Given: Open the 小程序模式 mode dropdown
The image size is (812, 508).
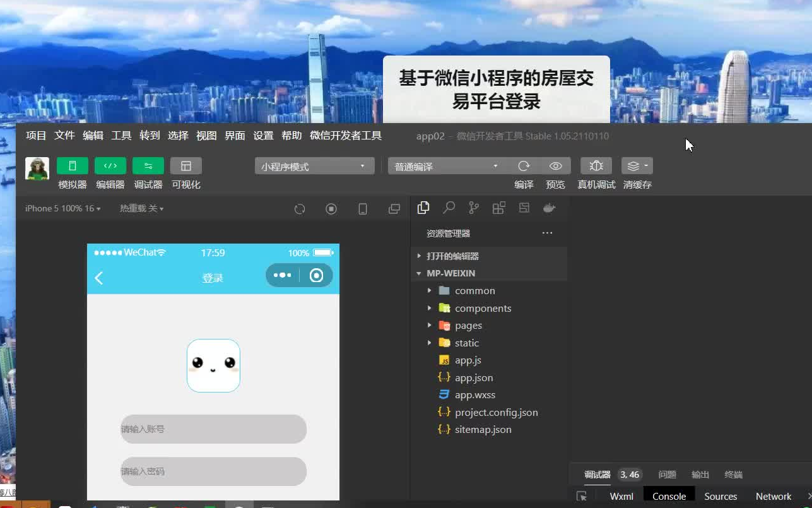Looking at the screenshot, I should (314, 166).
